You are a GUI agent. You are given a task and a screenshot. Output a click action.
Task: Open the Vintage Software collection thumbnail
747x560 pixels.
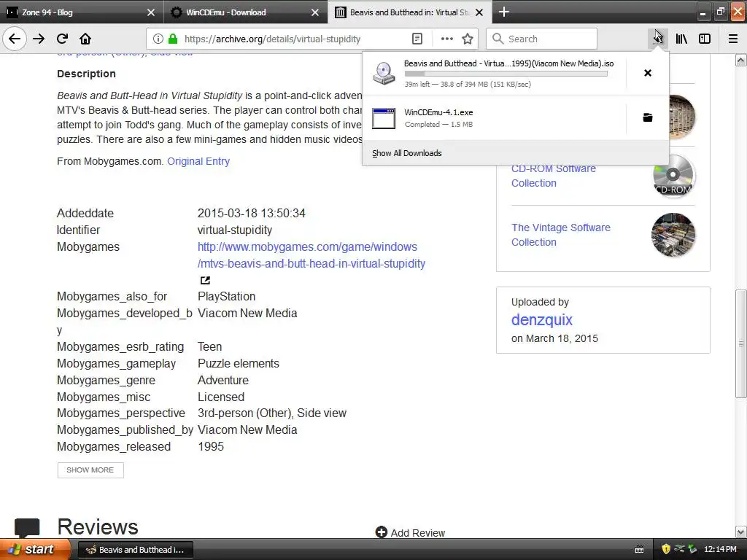point(673,235)
